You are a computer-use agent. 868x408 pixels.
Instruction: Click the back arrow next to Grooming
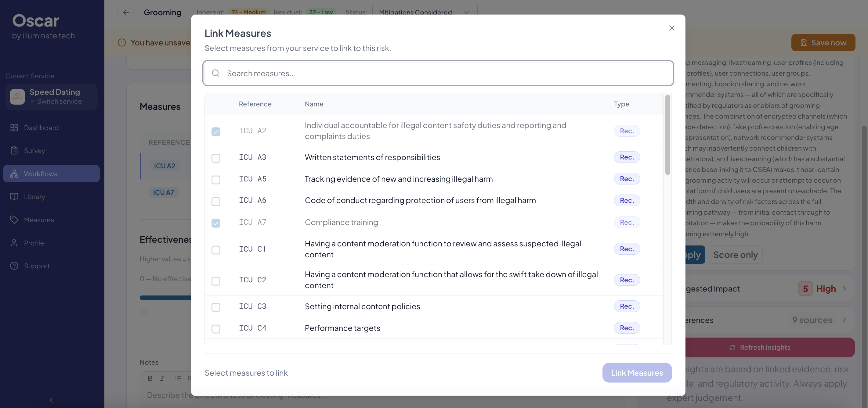[x=126, y=13]
